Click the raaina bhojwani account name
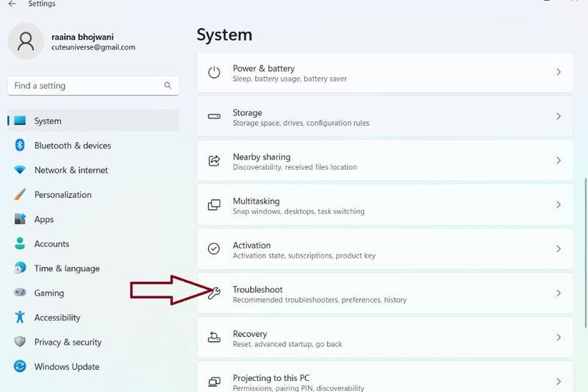The width and height of the screenshot is (588, 392). pyautogui.click(x=82, y=37)
